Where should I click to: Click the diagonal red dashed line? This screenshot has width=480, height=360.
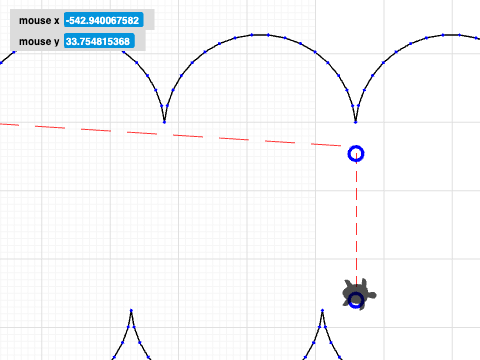point(170,135)
